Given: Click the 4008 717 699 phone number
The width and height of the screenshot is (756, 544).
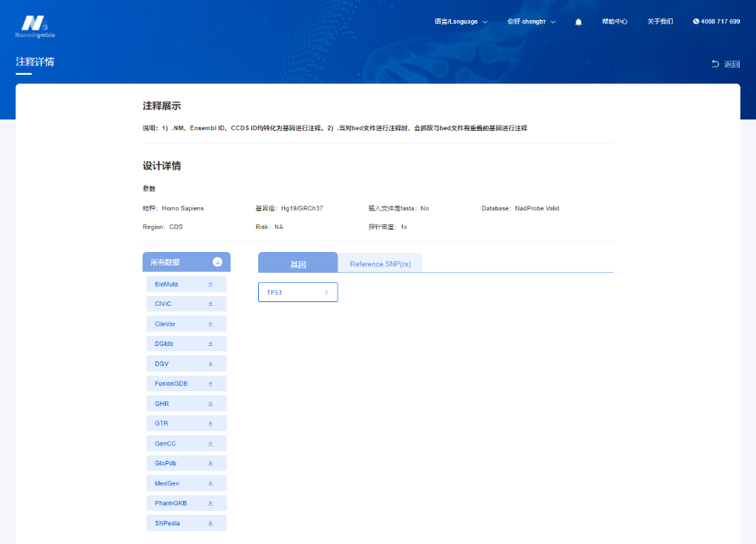Looking at the screenshot, I should tap(716, 22).
